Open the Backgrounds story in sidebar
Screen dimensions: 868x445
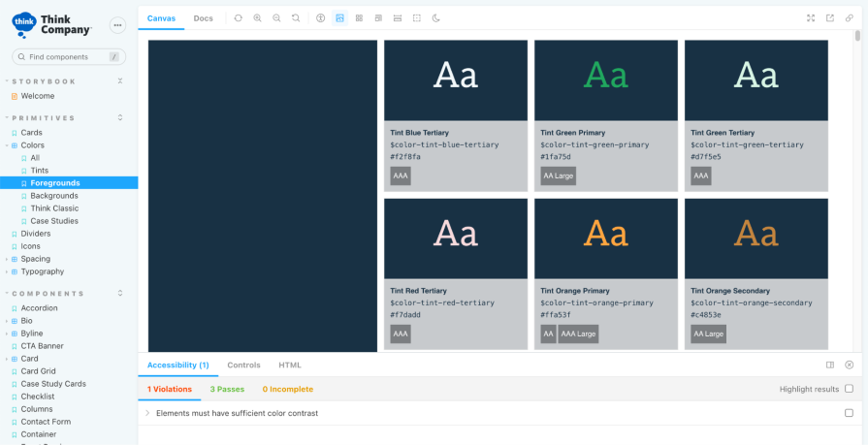click(x=53, y=196)
